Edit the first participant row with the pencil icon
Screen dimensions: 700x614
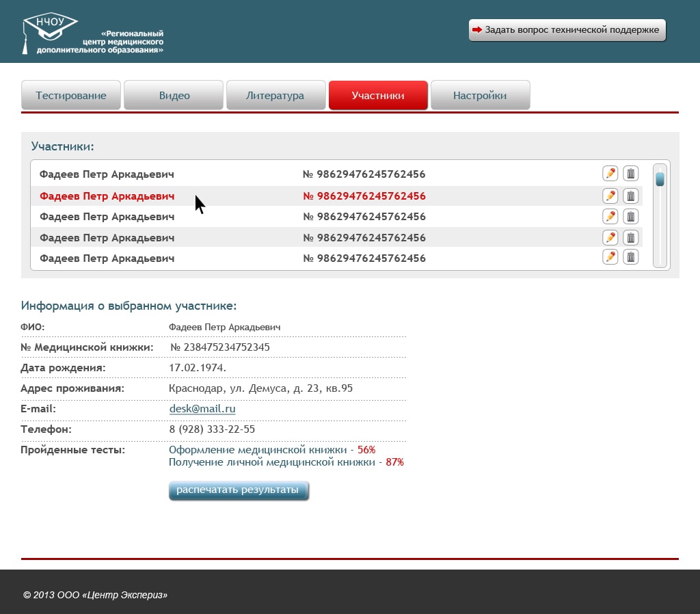click(x=610, y=173)
